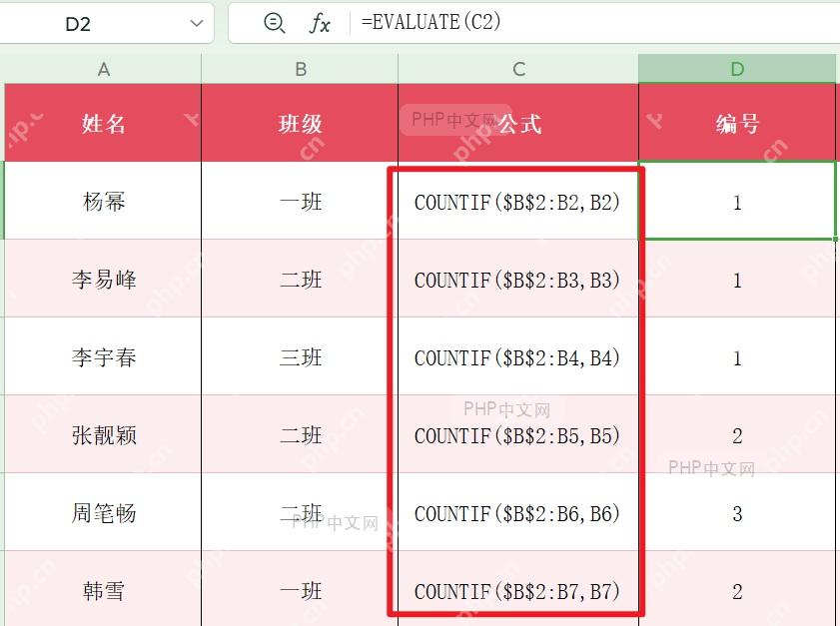Viewport: 840px width, 626px height.
Task: Select 编号 value 2 in 张靓颖 row
Action: [737, 435]
